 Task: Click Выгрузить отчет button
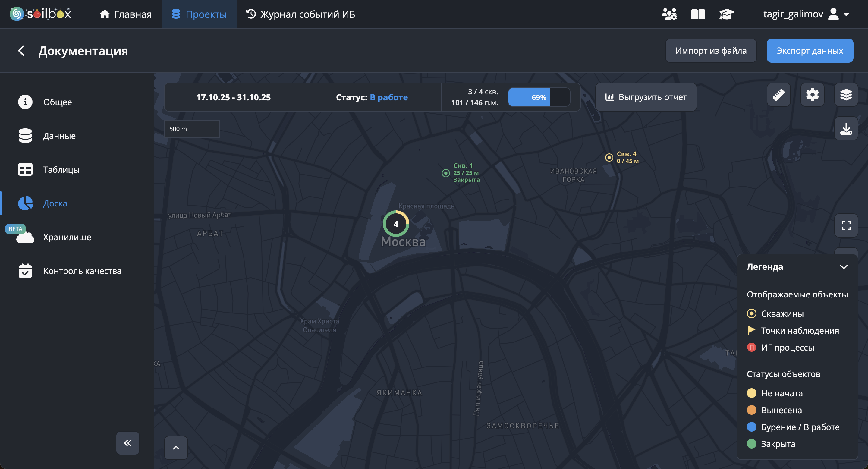click(646, 97)
